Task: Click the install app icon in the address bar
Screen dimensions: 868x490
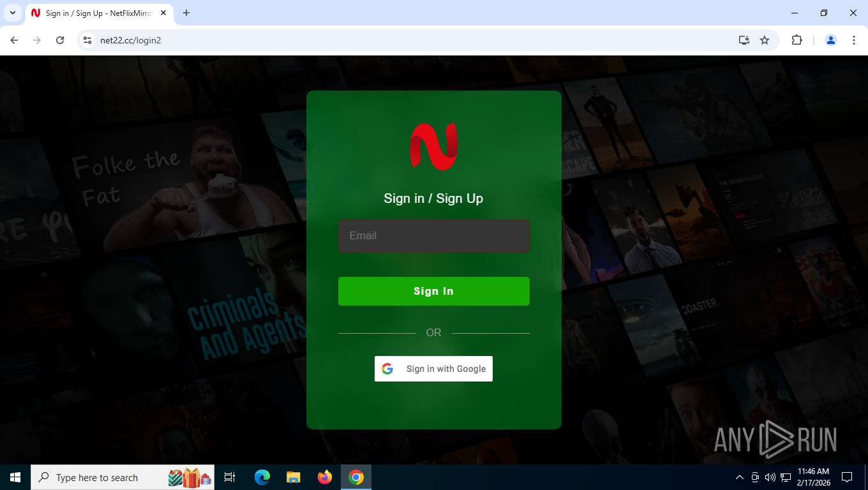Action: [x=744, y=40]
